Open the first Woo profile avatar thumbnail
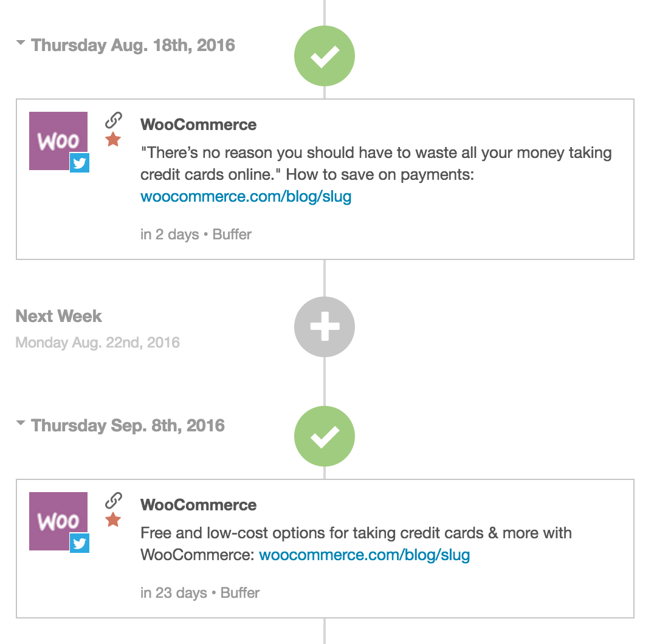Viewport: 654px width, 644px height. [x=58, y=140]
